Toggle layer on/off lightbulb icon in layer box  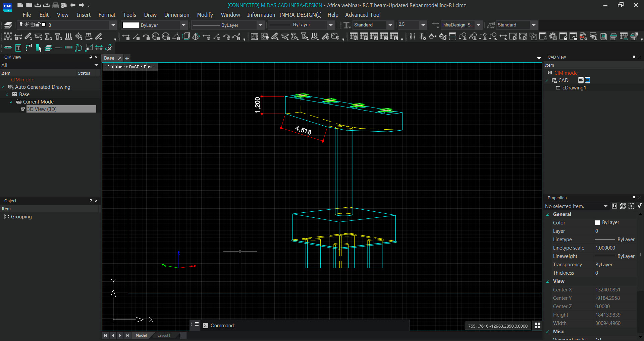tap(21, 24)
